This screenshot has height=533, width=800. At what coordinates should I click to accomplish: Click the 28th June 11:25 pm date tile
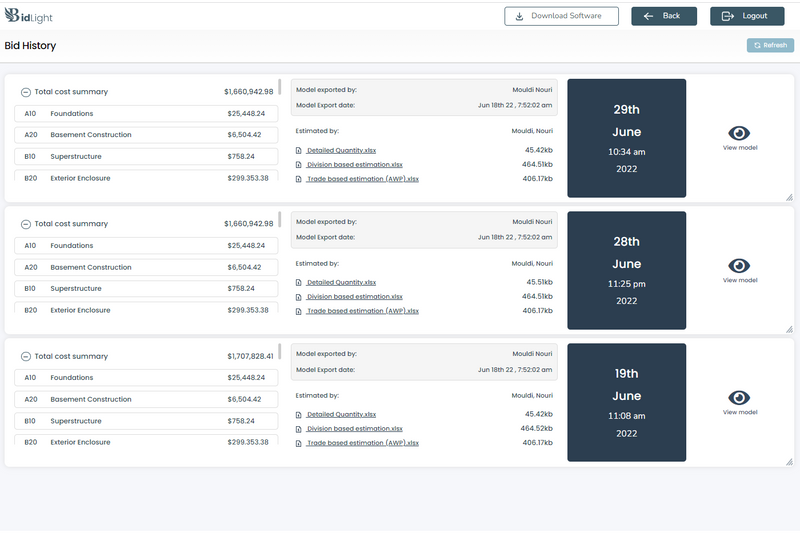(627, 270)
